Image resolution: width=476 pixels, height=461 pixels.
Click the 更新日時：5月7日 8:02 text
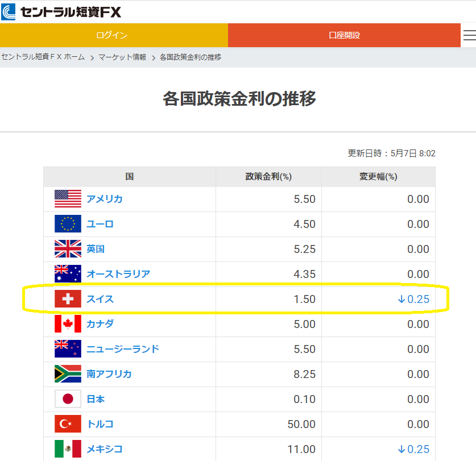click(392, 153)
